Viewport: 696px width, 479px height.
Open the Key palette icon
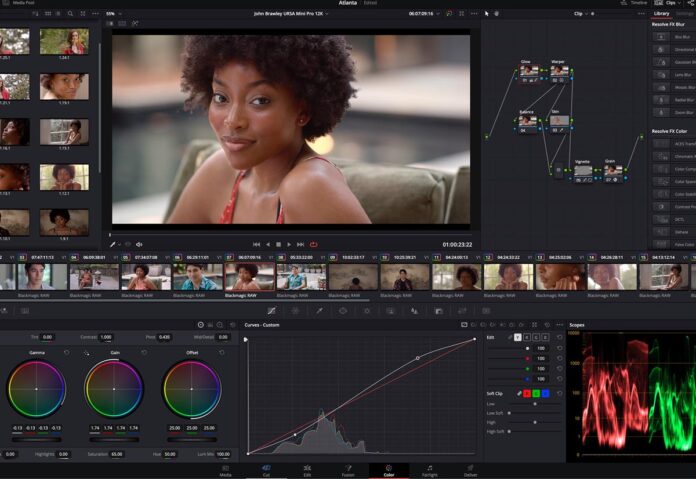point(439,311)
